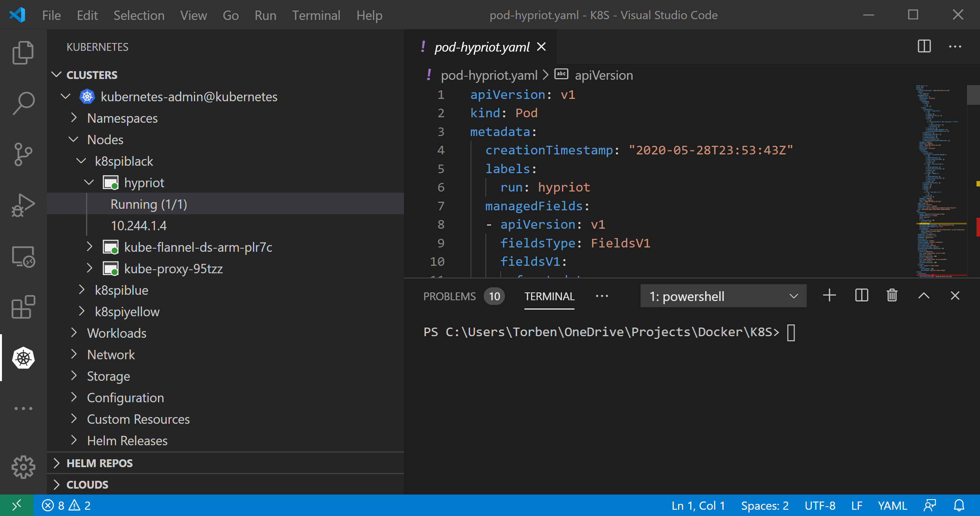
Task: Expand the k8spiblue node
Action: 81,290
